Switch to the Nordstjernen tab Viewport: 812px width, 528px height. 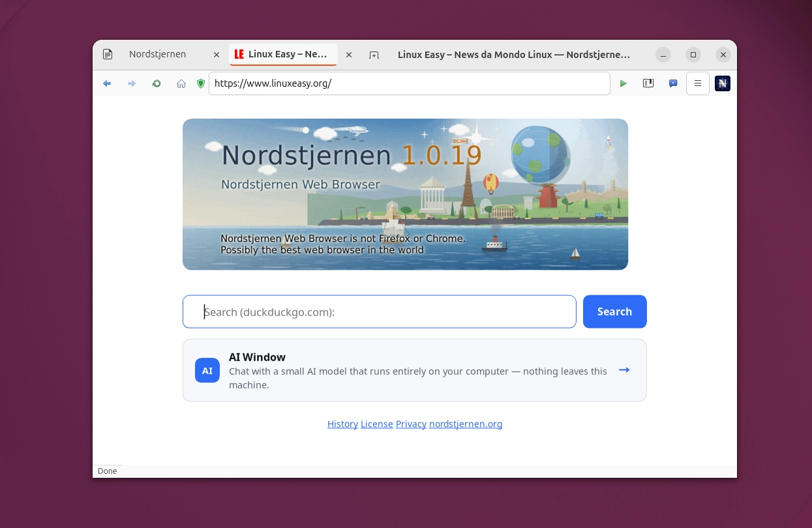[x=157, y=55]
